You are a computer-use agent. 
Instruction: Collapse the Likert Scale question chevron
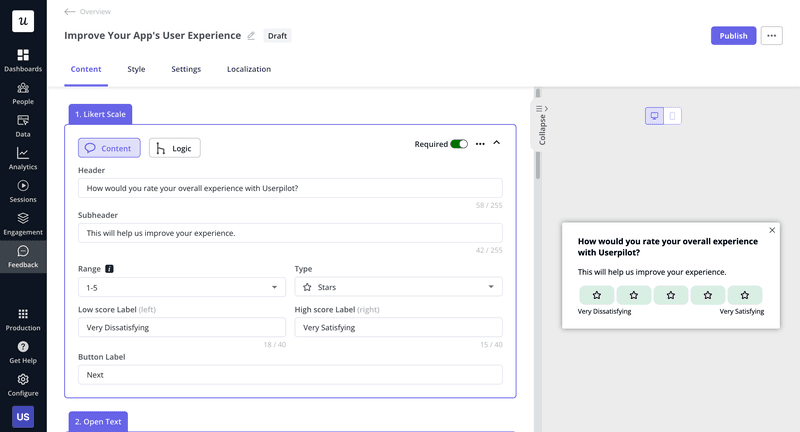pyautogui.click(x=497, y=143)
